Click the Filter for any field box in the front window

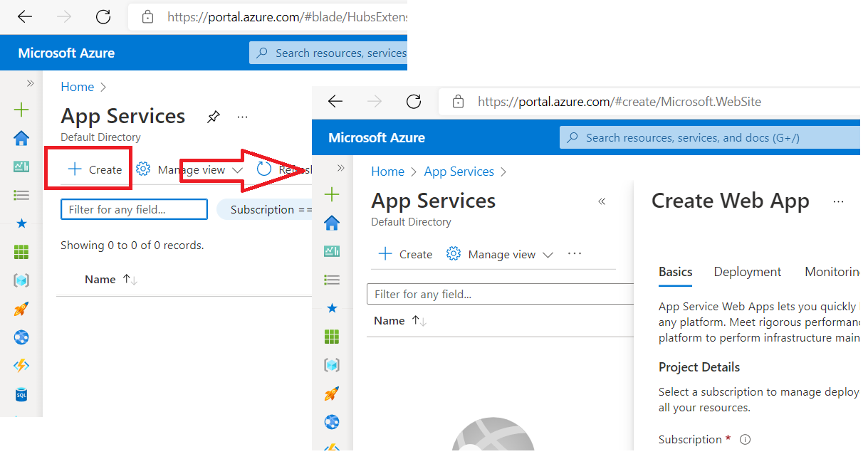(500, 294)
